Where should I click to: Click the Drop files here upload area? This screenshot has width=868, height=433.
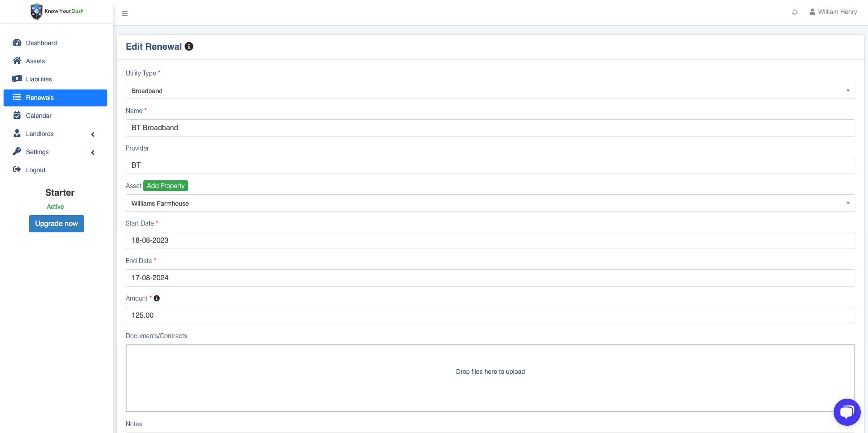pyautogui.click(x=490, y=378)
